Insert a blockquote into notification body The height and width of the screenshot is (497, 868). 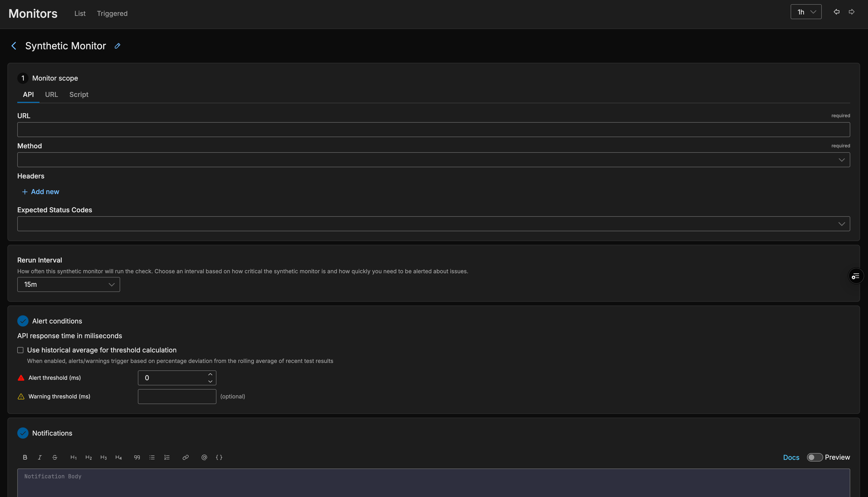coord(136,457)
